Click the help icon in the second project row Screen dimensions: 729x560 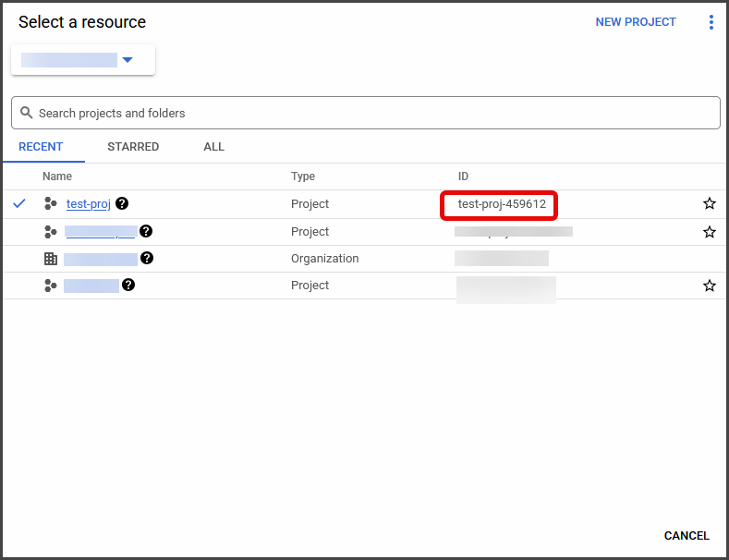pos(146,232)
